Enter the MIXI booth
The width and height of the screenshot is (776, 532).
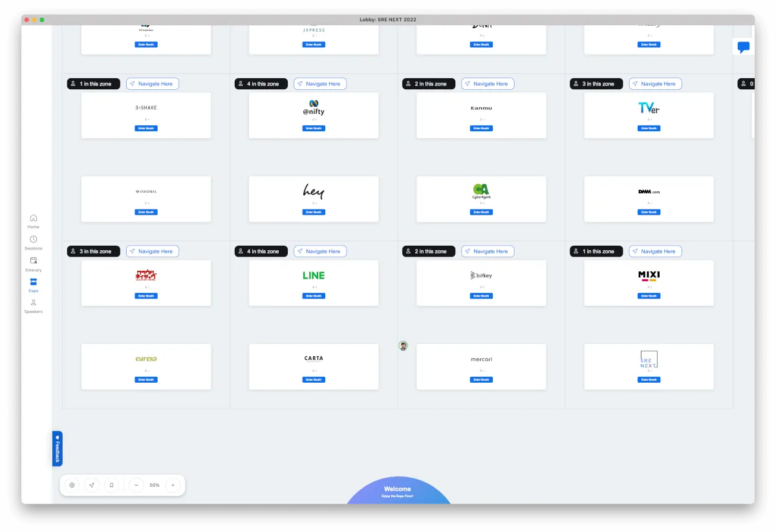point(649,295)
